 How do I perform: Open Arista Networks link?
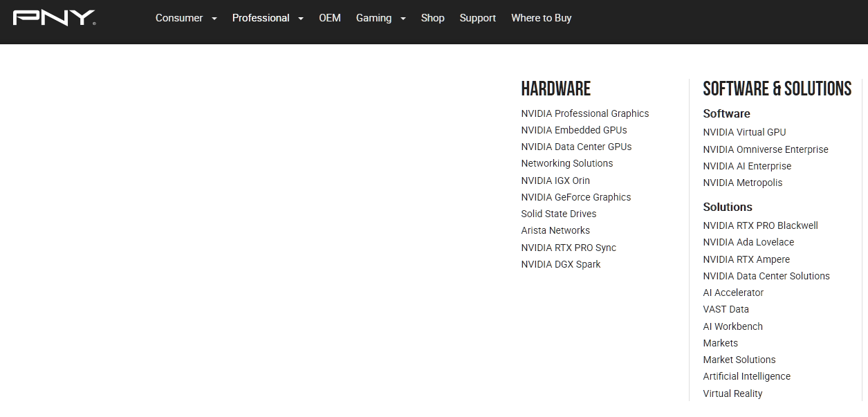click(555, 230)
